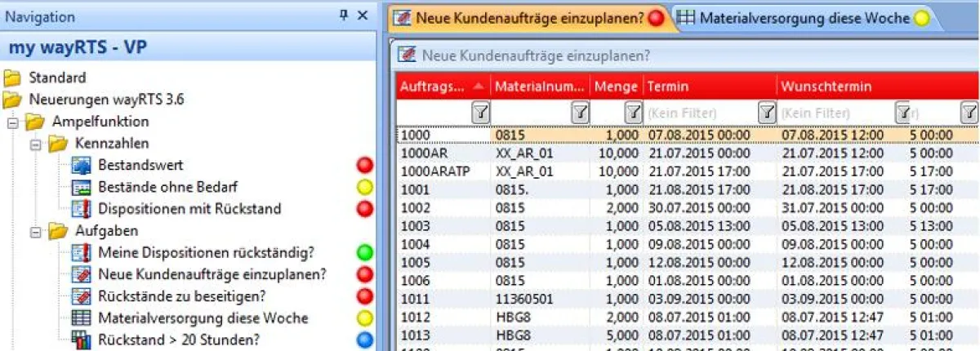980x351 pixels.
Task: Open the filter for the Menge column
Action: tap(633, 113)
